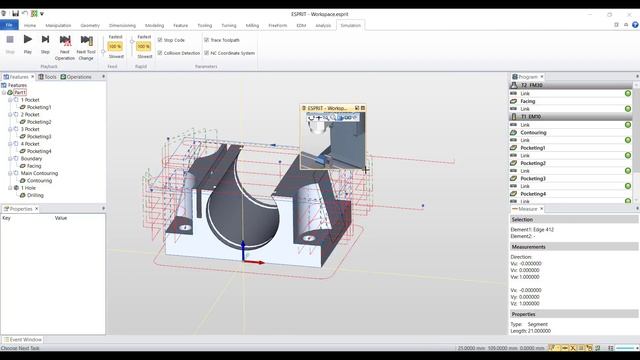This screenshot has height=360, width=640.
Task: Click the X snap icon in status bar
Action: click(x=573, y=348)
